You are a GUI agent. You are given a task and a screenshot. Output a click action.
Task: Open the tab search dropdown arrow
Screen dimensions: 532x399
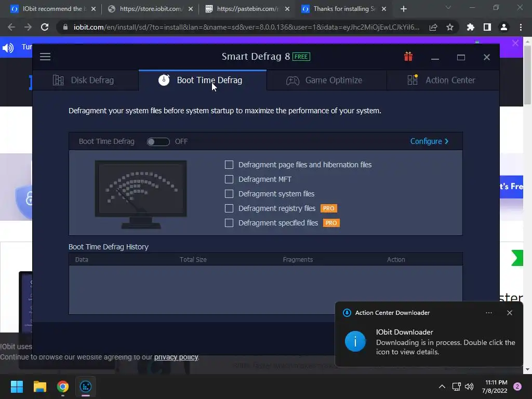pos(448,7)
